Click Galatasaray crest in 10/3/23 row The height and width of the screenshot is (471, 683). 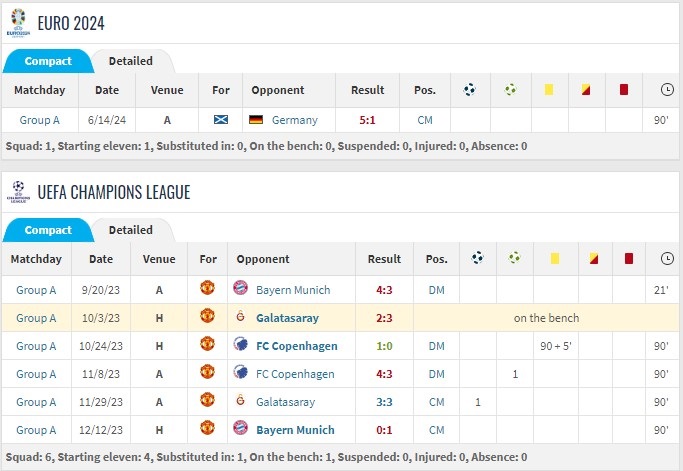[x=240, y=316]
